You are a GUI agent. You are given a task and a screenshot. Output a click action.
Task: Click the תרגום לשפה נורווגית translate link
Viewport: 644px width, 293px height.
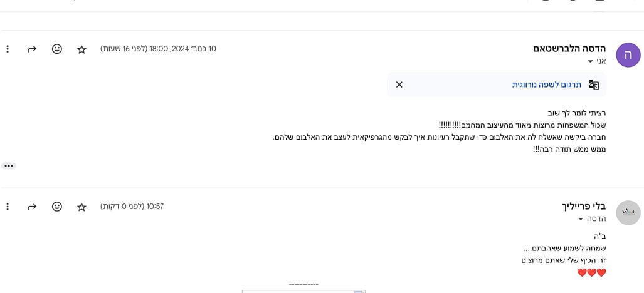(547, 85)
